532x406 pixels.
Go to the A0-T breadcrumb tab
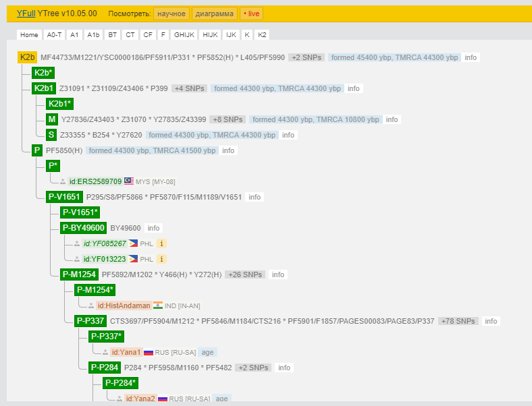pos(54,34)
